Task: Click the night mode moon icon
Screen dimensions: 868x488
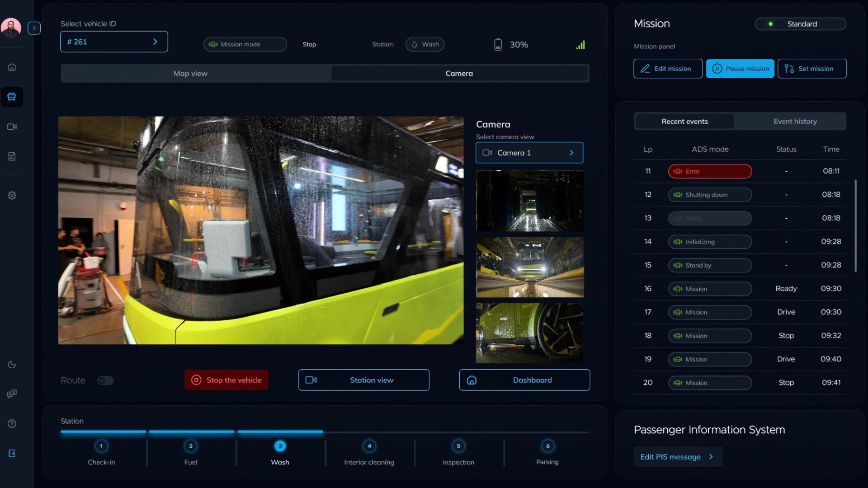Action: pyautogui.click(x=12, y=365)
